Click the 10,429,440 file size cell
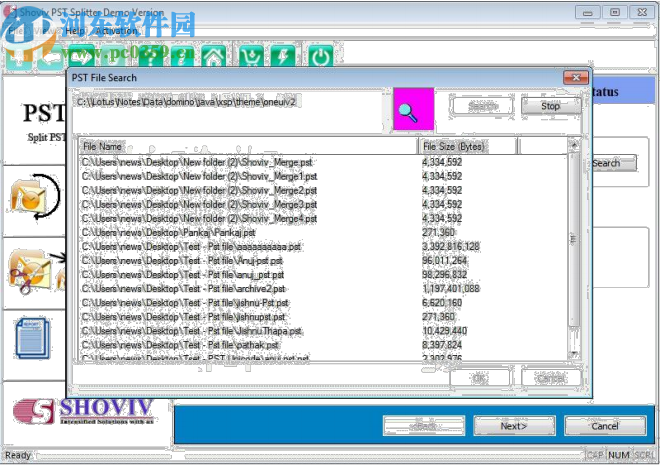The height and width of the screenshot is (475, 661). pyautogui.click(x=445, y=331)
